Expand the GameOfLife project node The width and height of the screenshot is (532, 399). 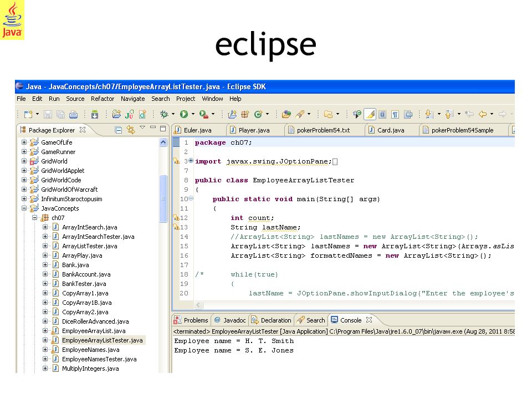(x=24, y=142)
